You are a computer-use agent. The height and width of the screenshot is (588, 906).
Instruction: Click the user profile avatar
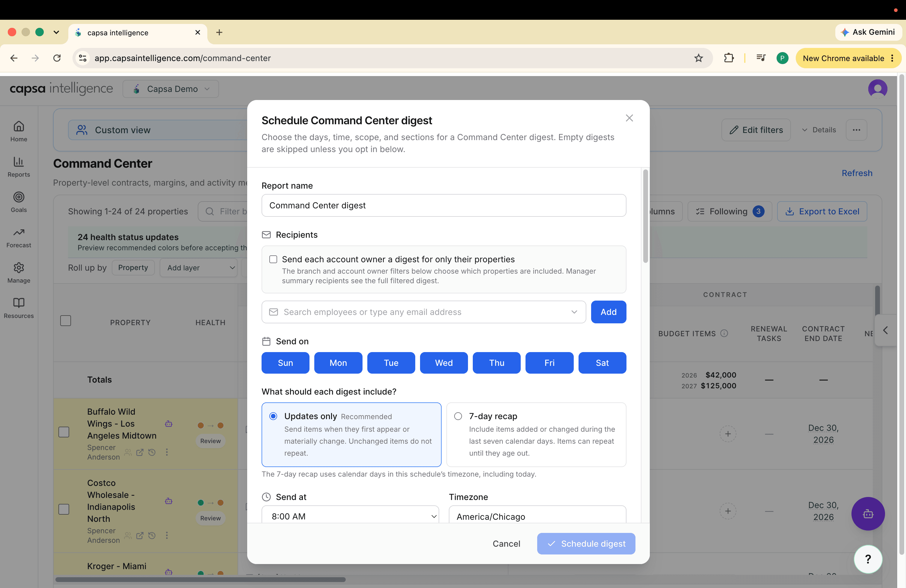[878, 89]
